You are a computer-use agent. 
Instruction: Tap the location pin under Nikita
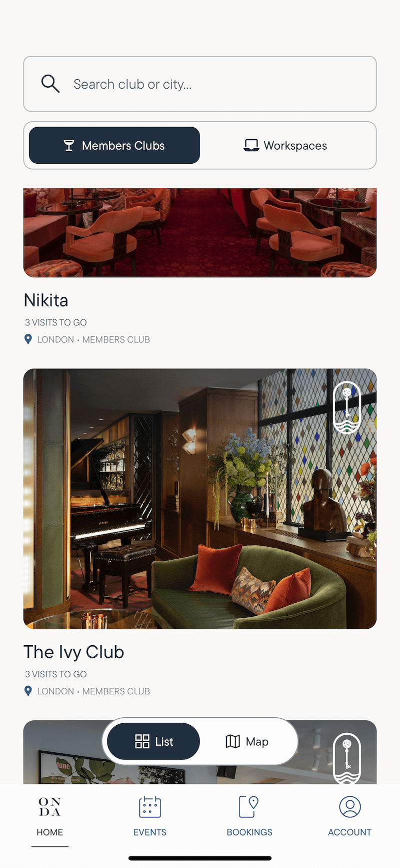tap(28, 339)
